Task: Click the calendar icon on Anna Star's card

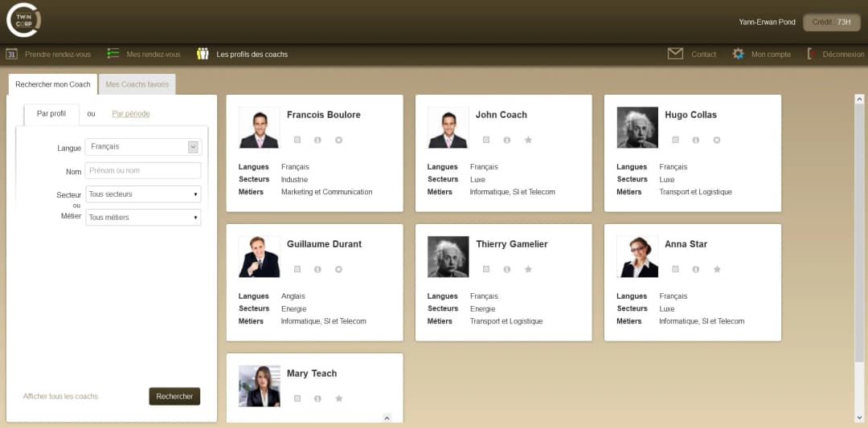Action: (675, 269)
